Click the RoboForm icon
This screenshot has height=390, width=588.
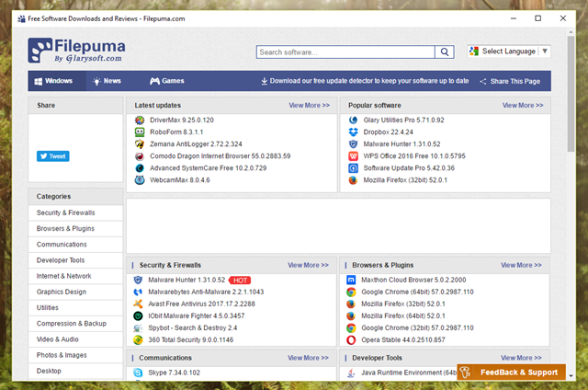coord(140,132)
